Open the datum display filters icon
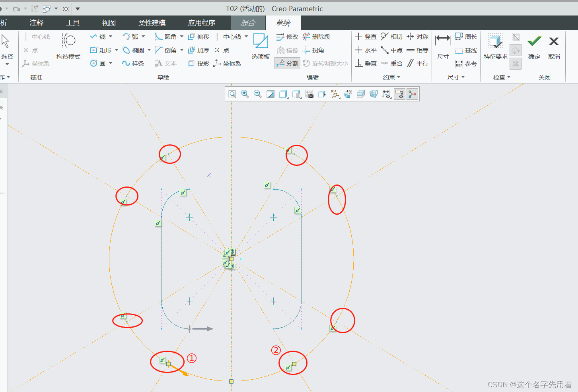 point(335,94)
